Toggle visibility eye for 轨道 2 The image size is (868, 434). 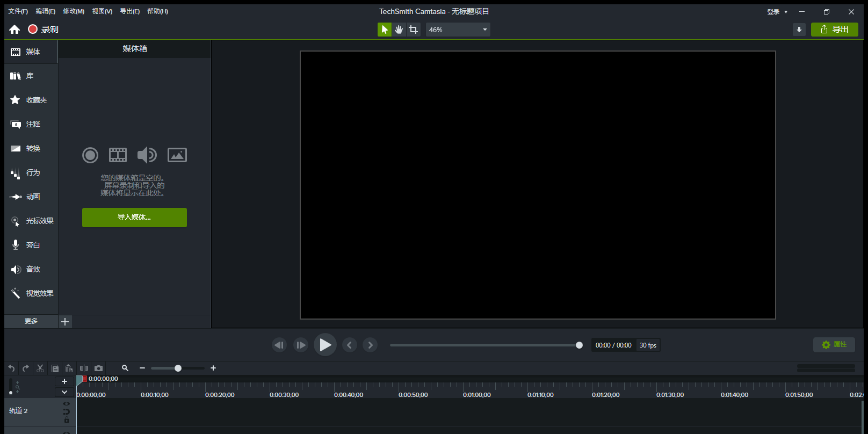point(67,403)
